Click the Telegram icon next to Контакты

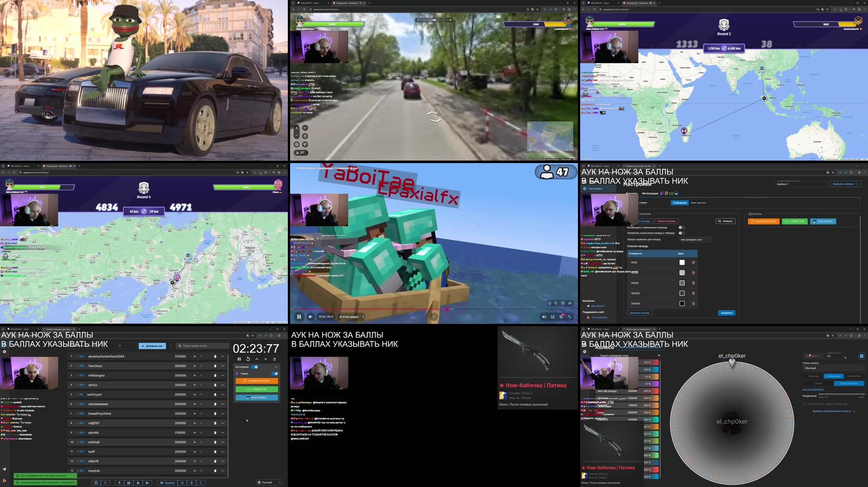point(587,306)
